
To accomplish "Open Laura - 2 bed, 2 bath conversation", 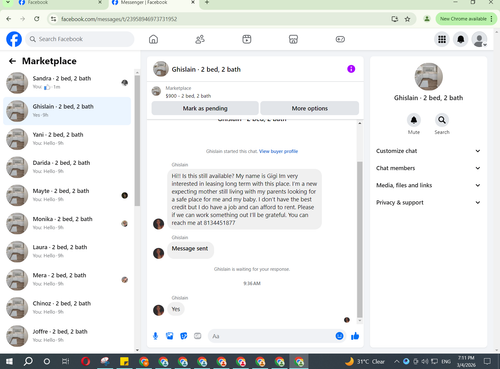I will point(67,252).
